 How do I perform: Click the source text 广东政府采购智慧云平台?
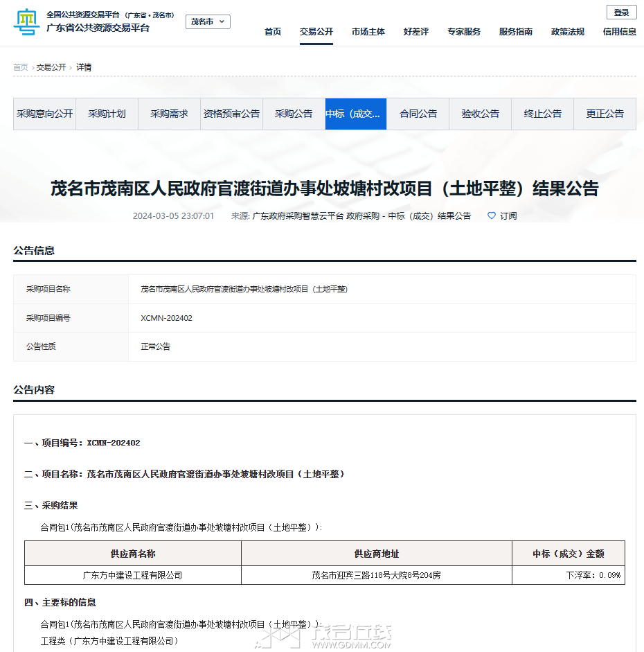[x=298, y=215]
